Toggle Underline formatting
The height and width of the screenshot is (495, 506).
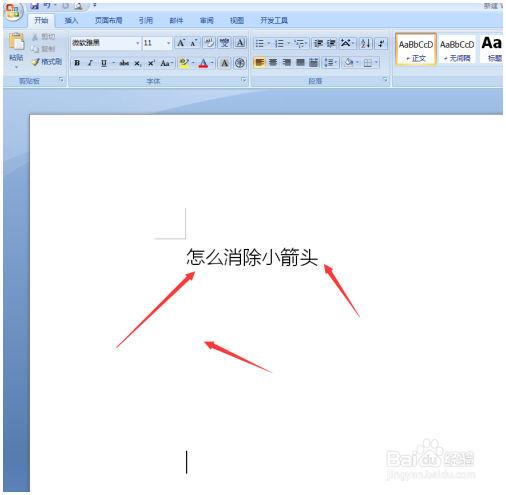pyautogui.click(x=104, y=63)
